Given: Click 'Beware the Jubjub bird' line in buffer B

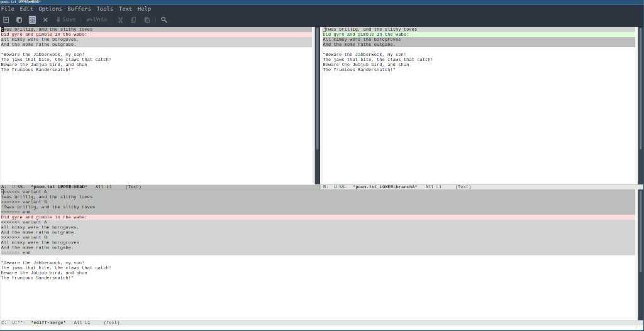Looking at the screenshot, I should click(365, 65).
